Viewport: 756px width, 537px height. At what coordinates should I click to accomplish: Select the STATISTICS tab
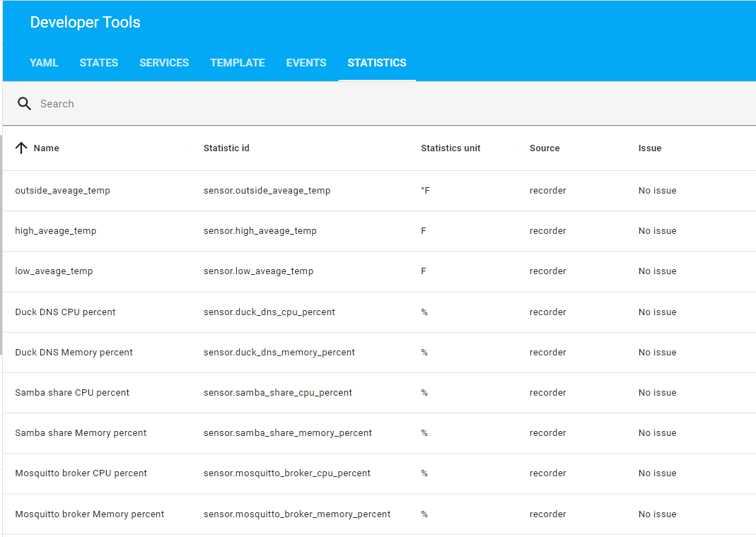tap(377, 63)
